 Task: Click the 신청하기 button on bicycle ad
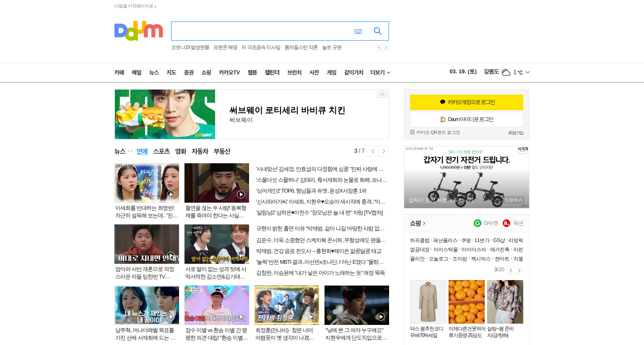(x=514, y=200)
